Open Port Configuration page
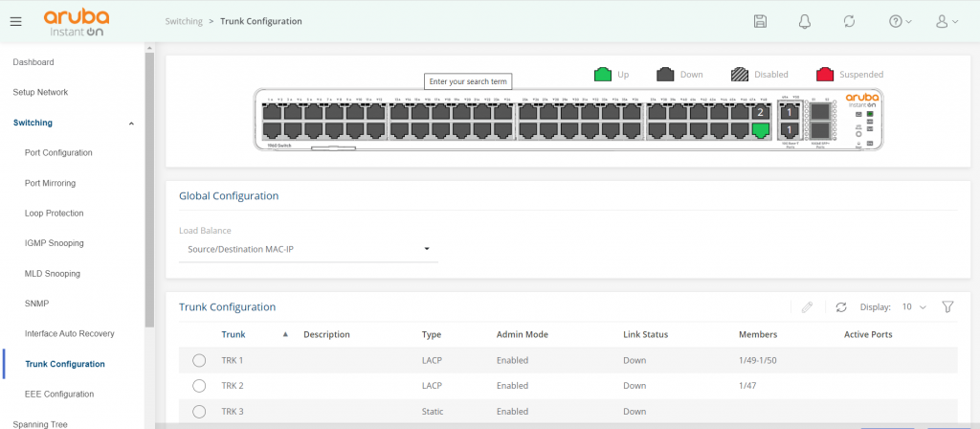Image resolution: width=980 pixels, height=429 pixels. [58, 153]
